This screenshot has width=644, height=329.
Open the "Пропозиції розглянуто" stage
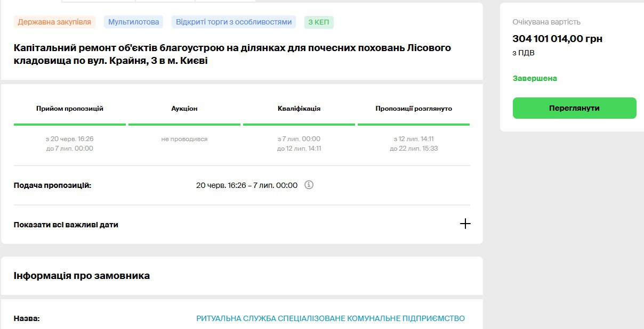tap(414, 109)
